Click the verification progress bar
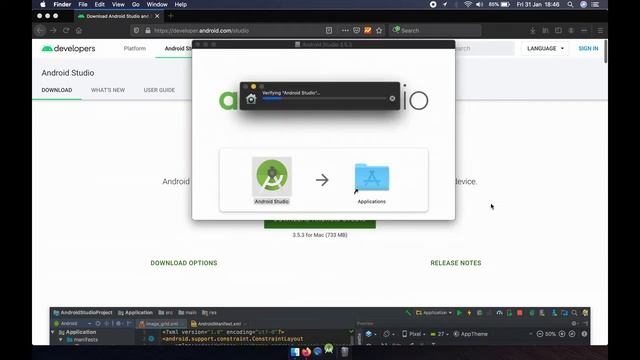 point(324,98)
